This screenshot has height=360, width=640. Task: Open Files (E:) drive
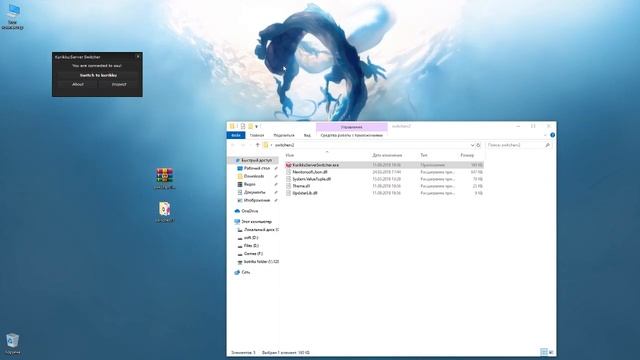[251, 246]
